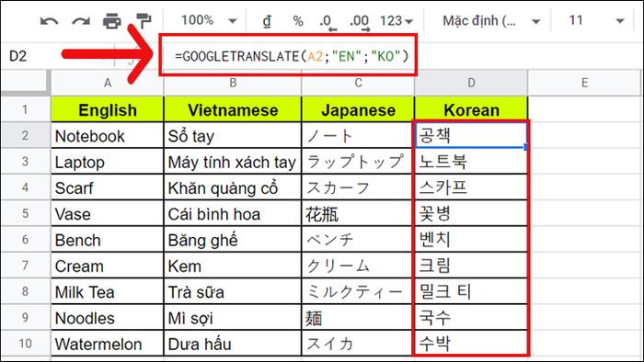Select the Scarf cell

[108, 187]
